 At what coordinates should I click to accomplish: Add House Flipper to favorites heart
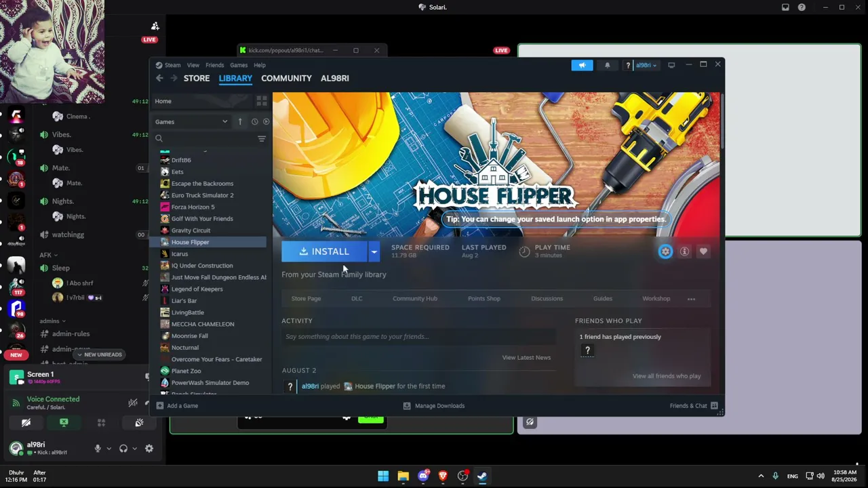coord(703,251)
